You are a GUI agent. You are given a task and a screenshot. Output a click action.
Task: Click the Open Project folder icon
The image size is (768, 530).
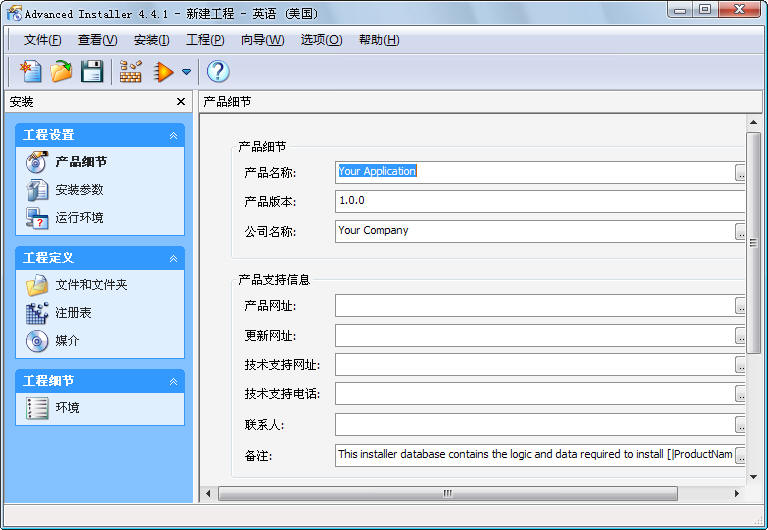pos(61,72)
